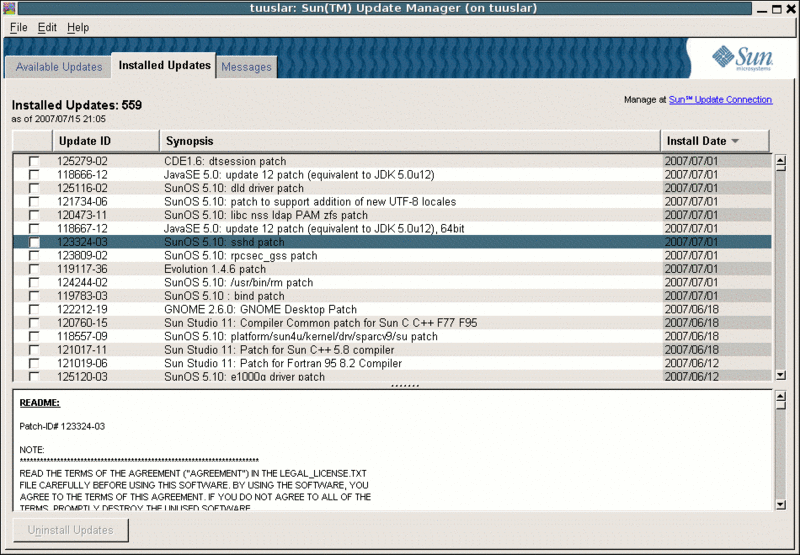Image resolution: width=800 pixels, height=555 pixels.
Task: Click update ID 118557-09 in the list
Action: click(x=82, y=336)
